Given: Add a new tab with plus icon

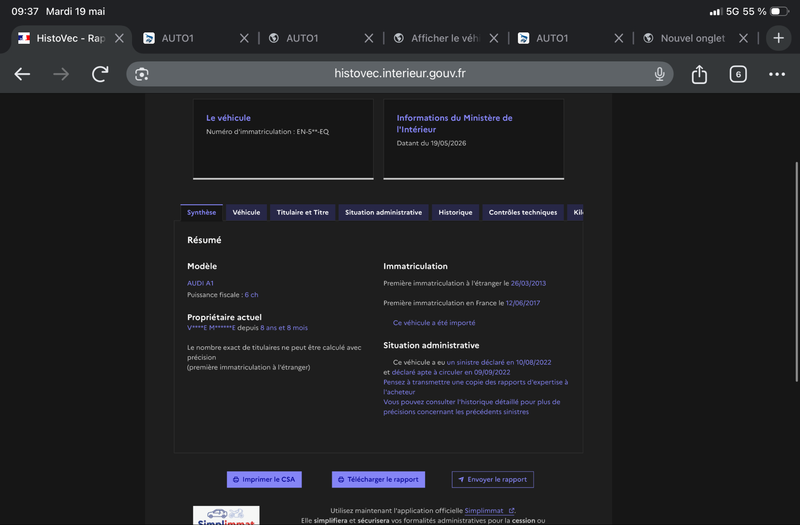Looking at the screenshot, I should pyautogui.click(x=778, y=38).
